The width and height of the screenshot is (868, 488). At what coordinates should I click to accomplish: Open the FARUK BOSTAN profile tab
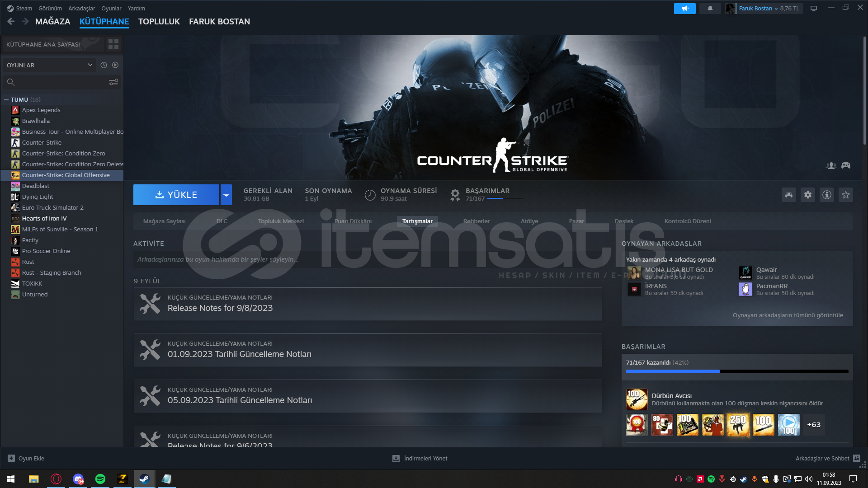pyautogui.click(x=219, y=21)
